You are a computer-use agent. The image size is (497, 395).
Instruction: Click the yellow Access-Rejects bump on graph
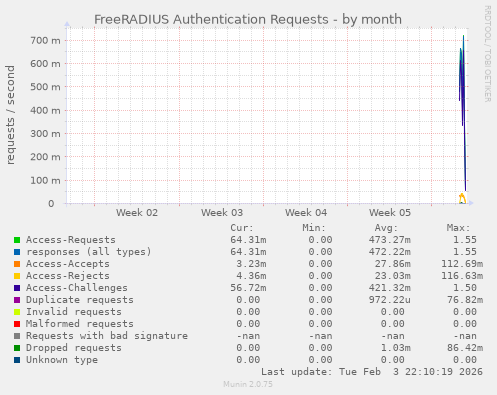(462, 199)
